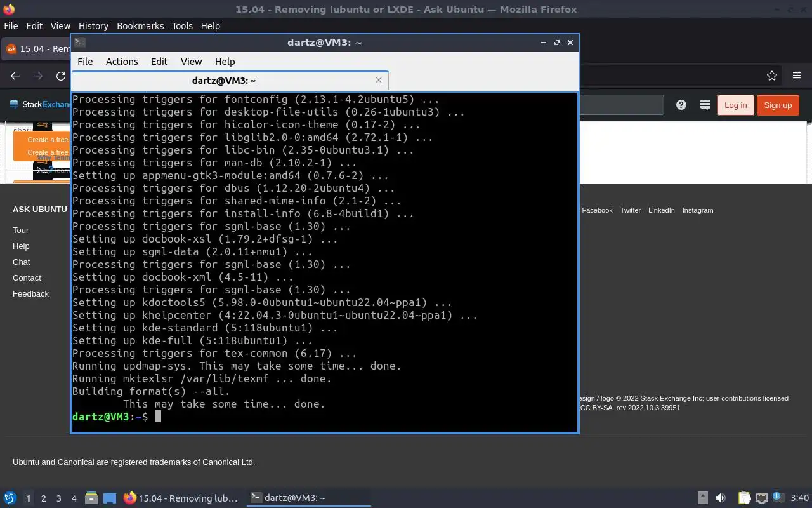Image resolution: width=812 pixels, height=508 pixels.
Task: Click the Sign up button
Action: point(778,105)
